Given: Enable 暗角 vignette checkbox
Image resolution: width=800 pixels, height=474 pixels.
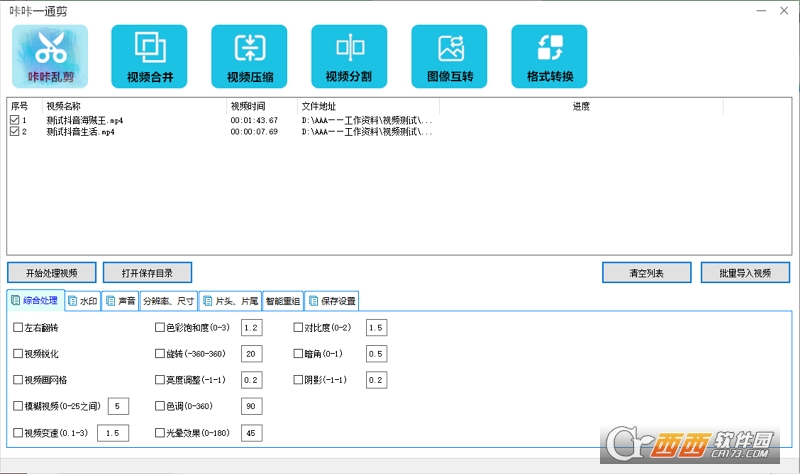Looking at the screenshot, I should tap(298, 354).
